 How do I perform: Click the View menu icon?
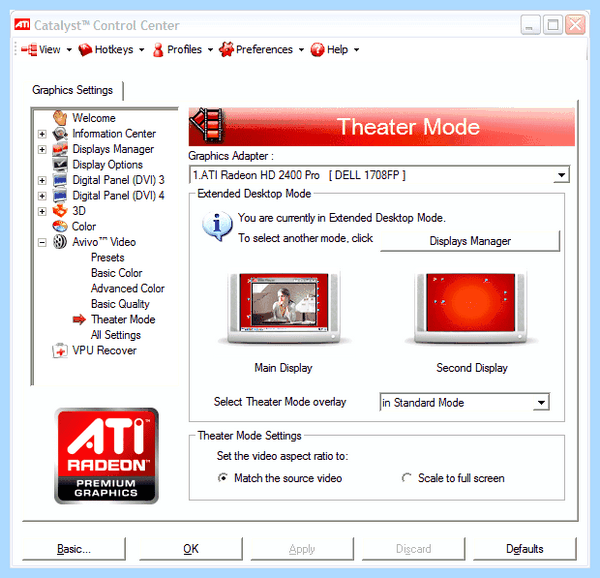pos(29,50)
